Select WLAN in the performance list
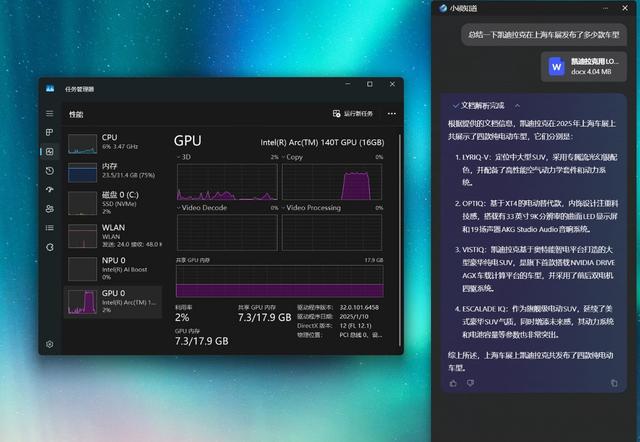 114,235
